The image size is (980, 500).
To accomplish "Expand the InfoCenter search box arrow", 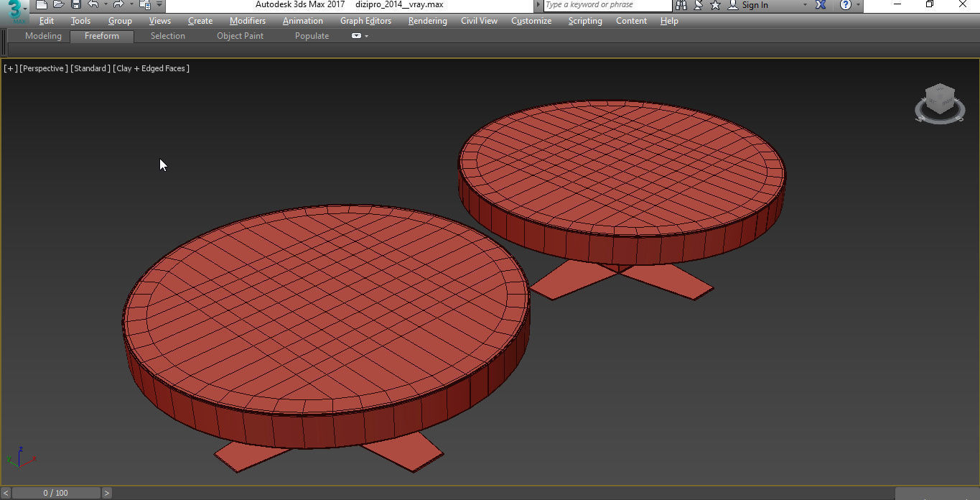I will (x=539, y=5).
